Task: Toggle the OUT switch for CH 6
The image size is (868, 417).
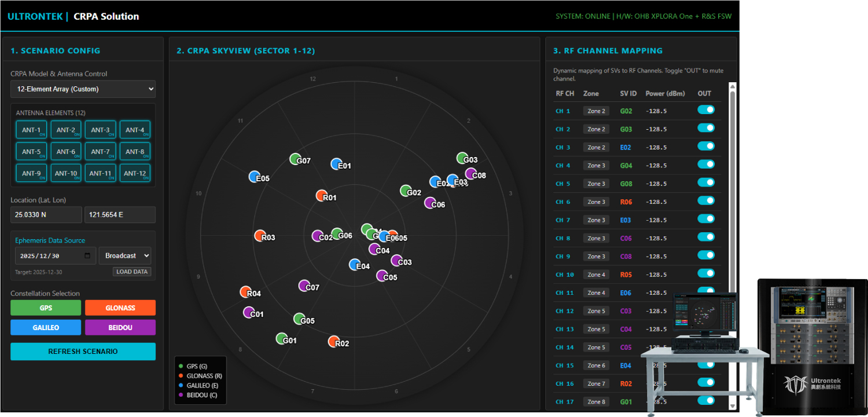Action: point(706,201)
